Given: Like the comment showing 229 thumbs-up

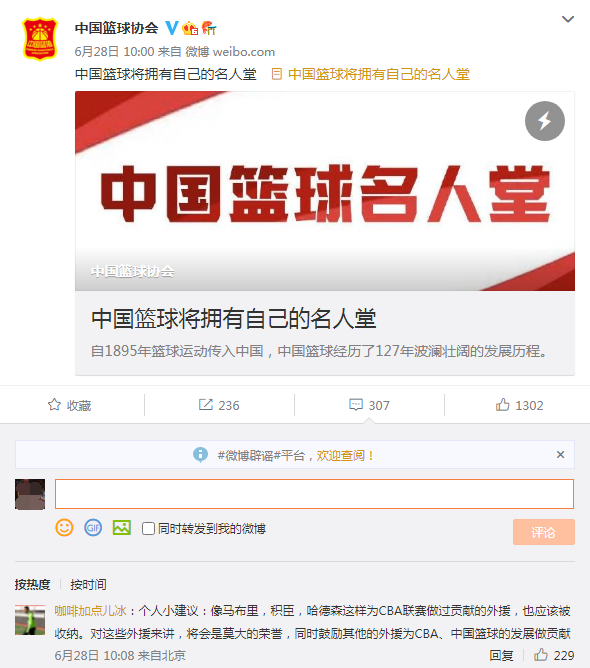Looking at the screenshot, I should [x=554, y=655].
